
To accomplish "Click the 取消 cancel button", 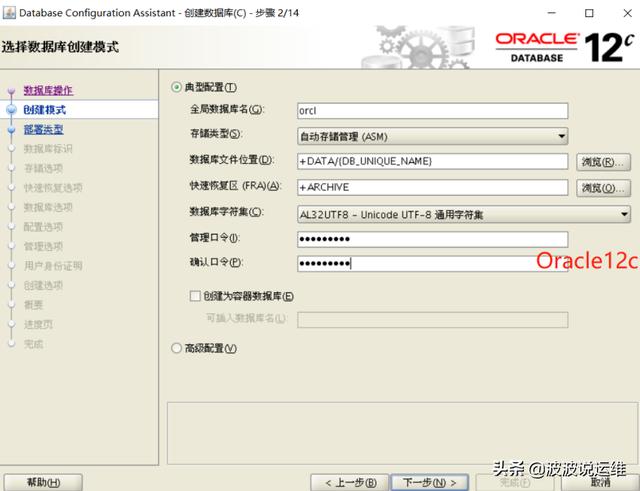I will tap(600, 483).
